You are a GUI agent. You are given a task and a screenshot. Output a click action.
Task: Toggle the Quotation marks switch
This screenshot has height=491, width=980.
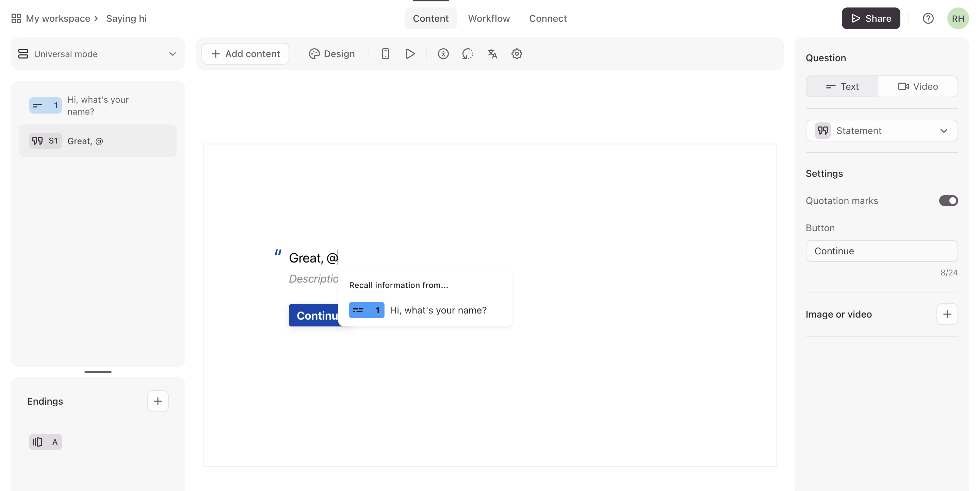948,200
